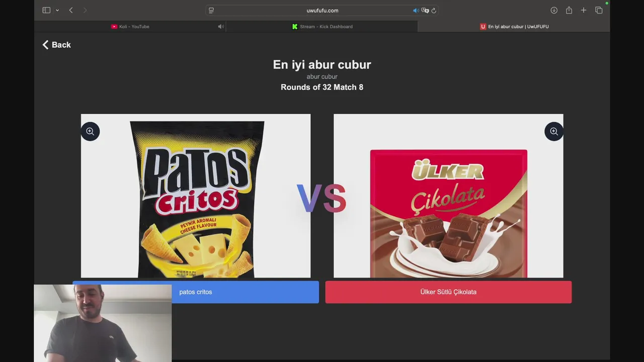Screen dimensions: 644x362
Task: Open the Share menu
Action: (569, 10)
